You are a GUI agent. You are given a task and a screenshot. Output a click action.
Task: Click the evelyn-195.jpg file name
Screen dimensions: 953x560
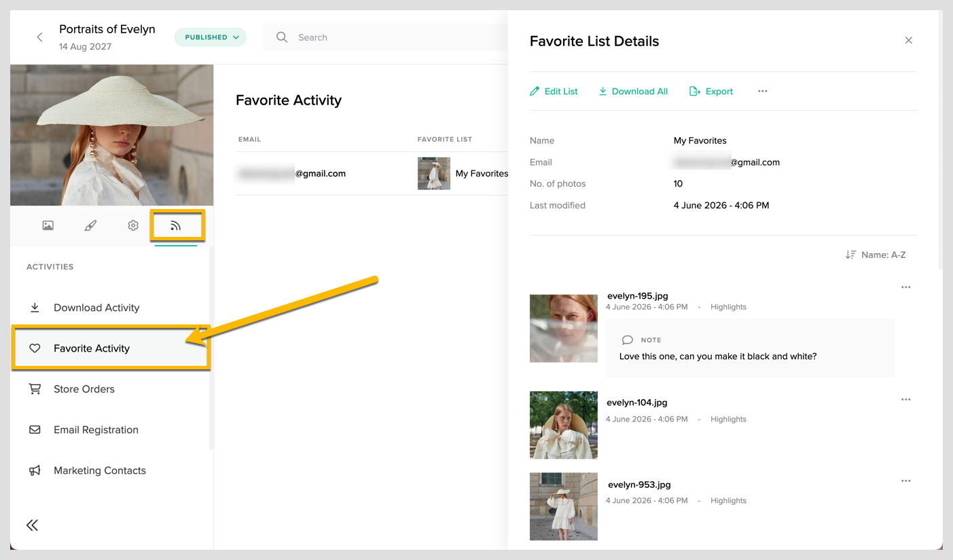coord(637,296)
